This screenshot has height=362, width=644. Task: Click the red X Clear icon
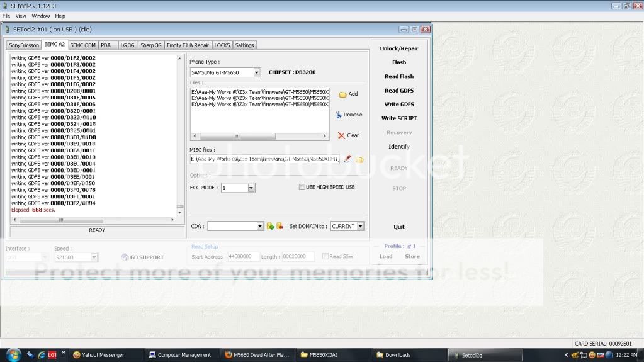pos(341,135)
